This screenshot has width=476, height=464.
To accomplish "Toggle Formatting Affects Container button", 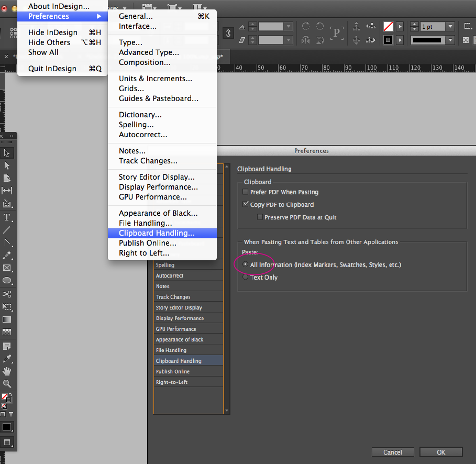I will [3, 414].
